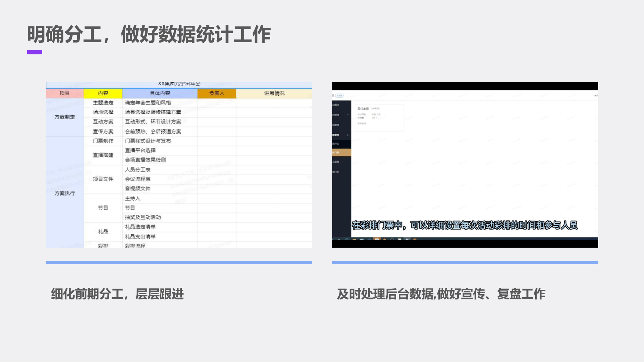
Task: Select the 门票制作 cell
Action: (103, 141)
